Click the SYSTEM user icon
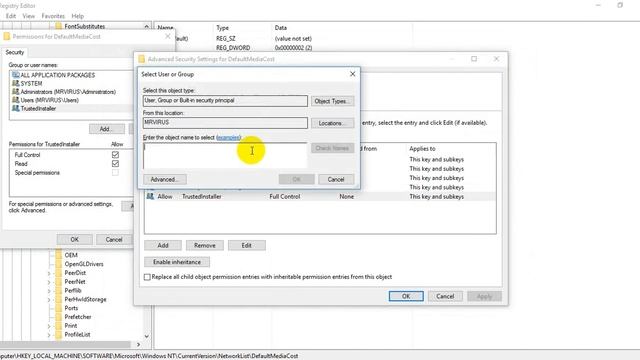Screen dimensions: 640x360 point(16,83)
